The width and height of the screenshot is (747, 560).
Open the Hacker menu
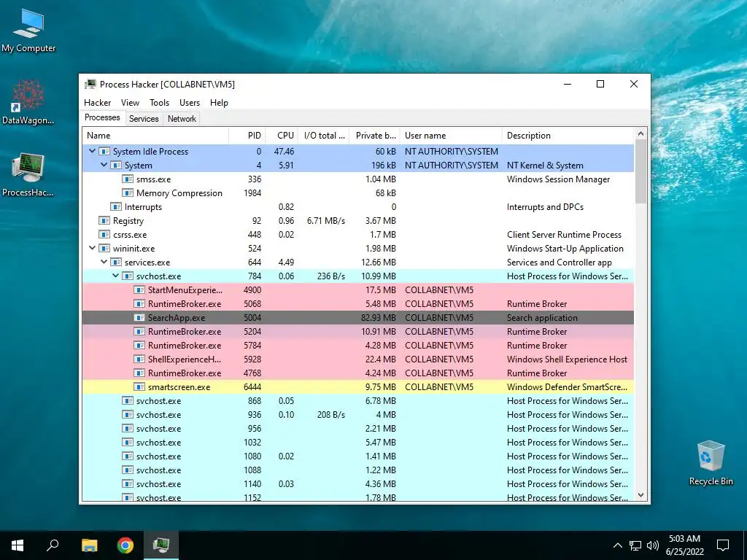(97, 102)
